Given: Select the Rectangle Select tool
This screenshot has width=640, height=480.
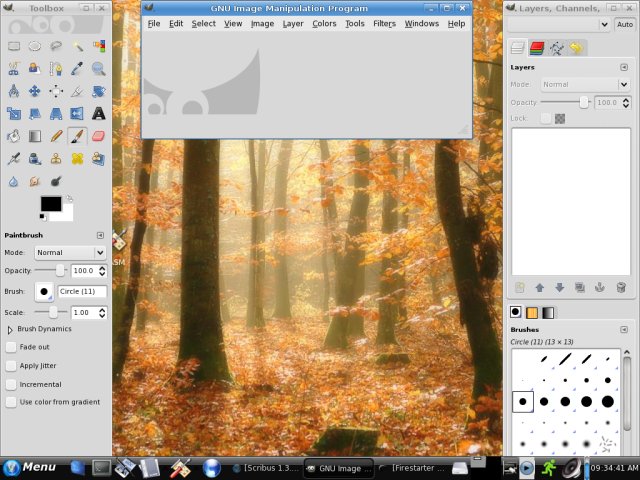Looking at the screenshot, I should coord(14,46).
